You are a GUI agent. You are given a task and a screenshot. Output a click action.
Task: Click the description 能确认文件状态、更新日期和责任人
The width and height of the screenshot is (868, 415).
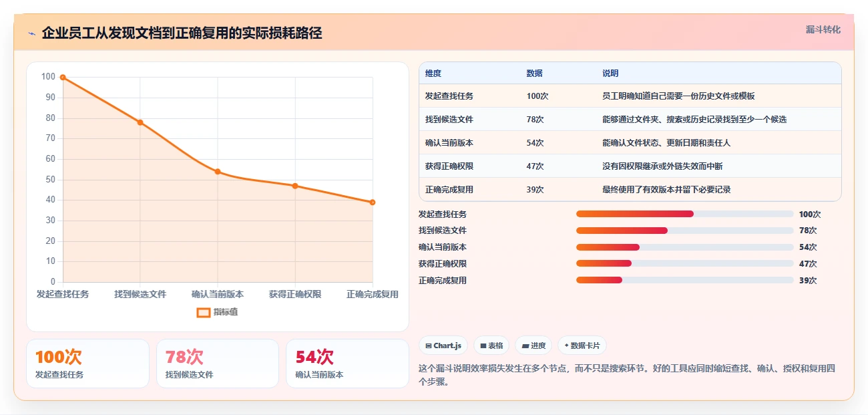[x=666, y=143]
